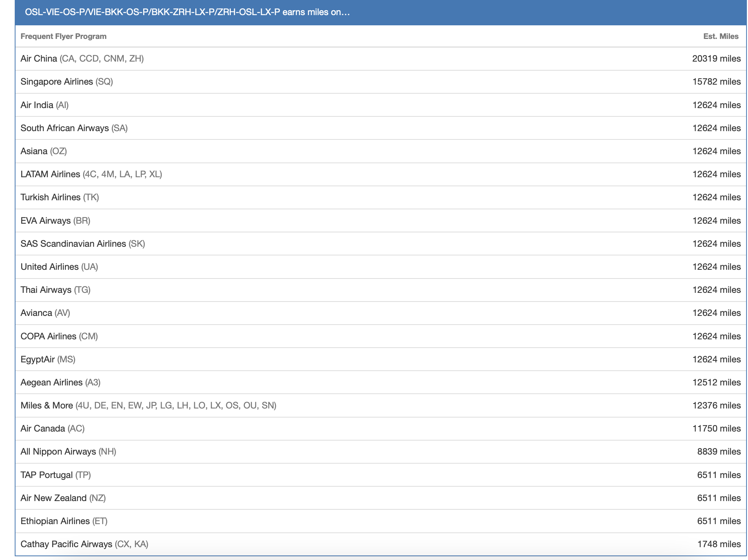Click the 11750 miles value

716,429
